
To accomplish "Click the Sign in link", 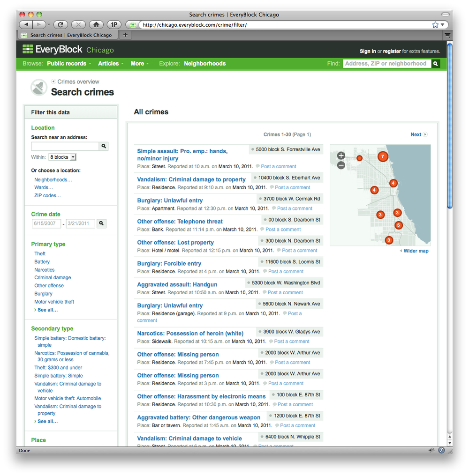I will (368, 52).
